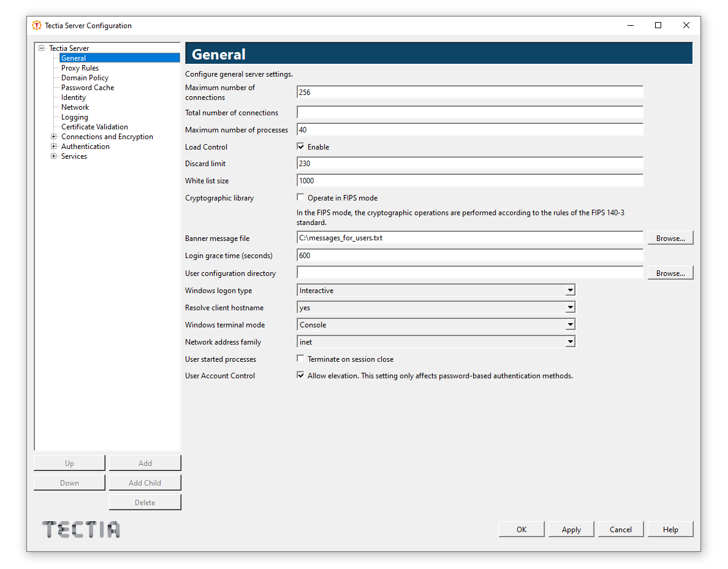Maximize the Tectia Server Configuration window

pos(658,26)
